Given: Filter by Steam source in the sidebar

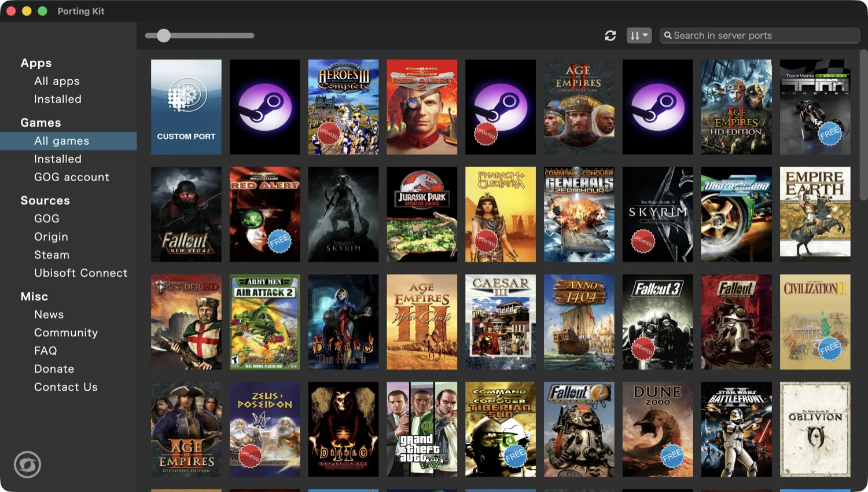Looking at the screenshot, I should (x=52, y=255).
